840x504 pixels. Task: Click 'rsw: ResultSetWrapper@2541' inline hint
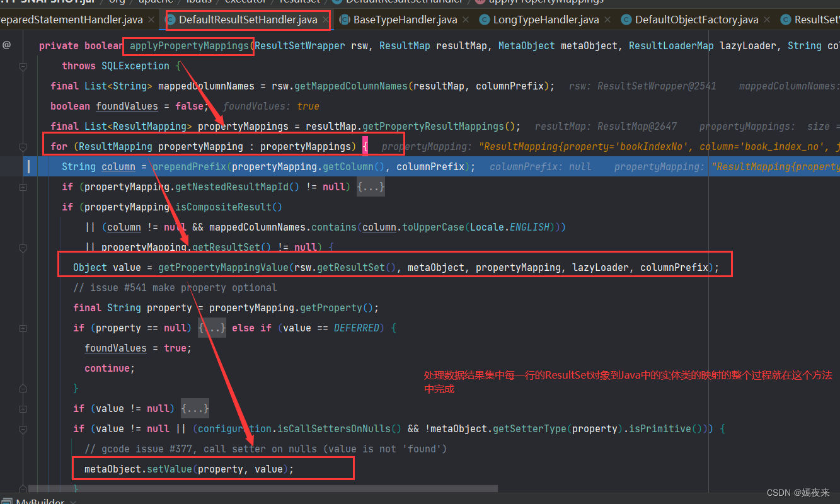pyautogui.click(x=642, y=86)
